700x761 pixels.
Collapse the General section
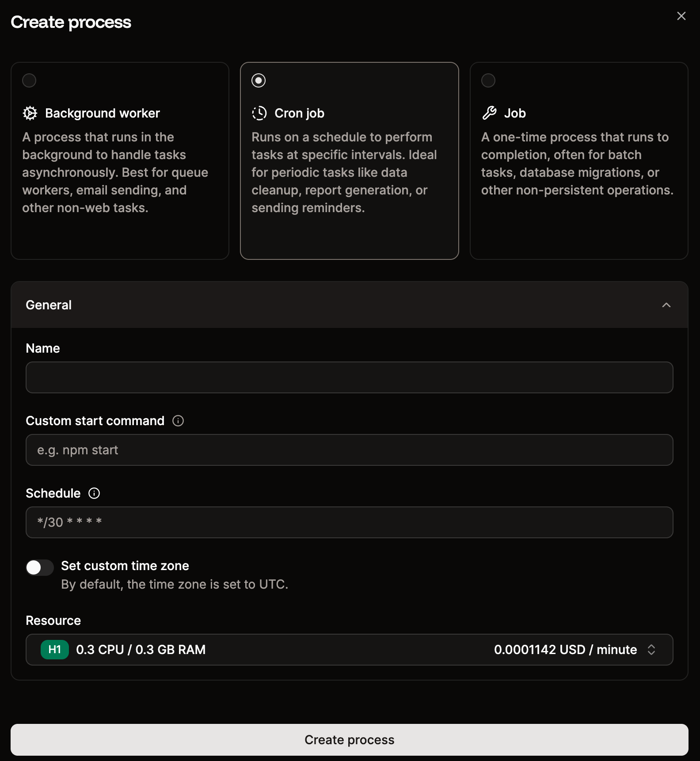[x=666, y=305]
